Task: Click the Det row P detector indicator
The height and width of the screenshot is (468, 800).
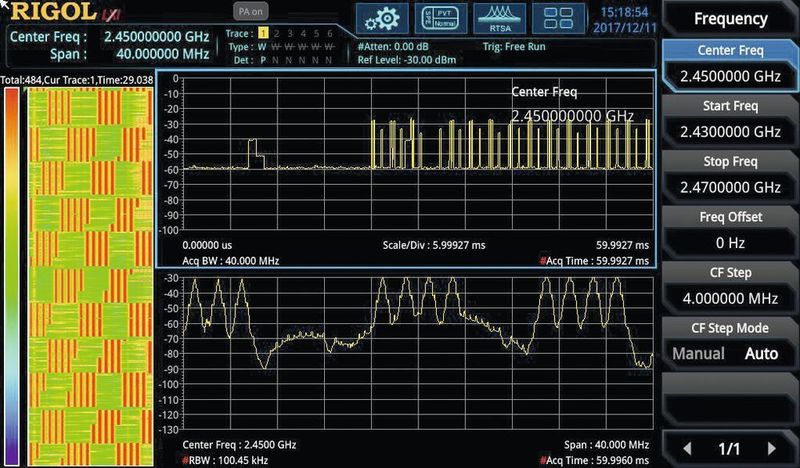Action: coord(263,60)
